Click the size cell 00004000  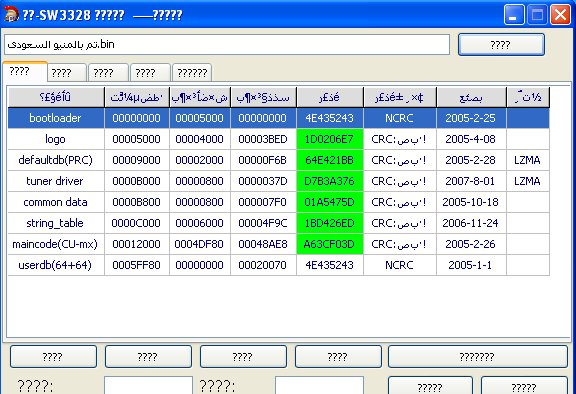pos(199,139)
